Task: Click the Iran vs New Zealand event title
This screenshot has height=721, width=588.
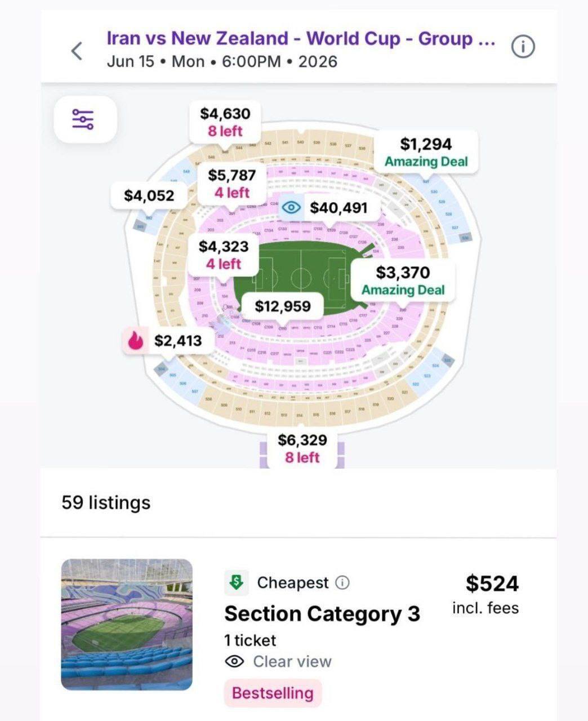Action: pyautogui.click(x=301, y=38)
